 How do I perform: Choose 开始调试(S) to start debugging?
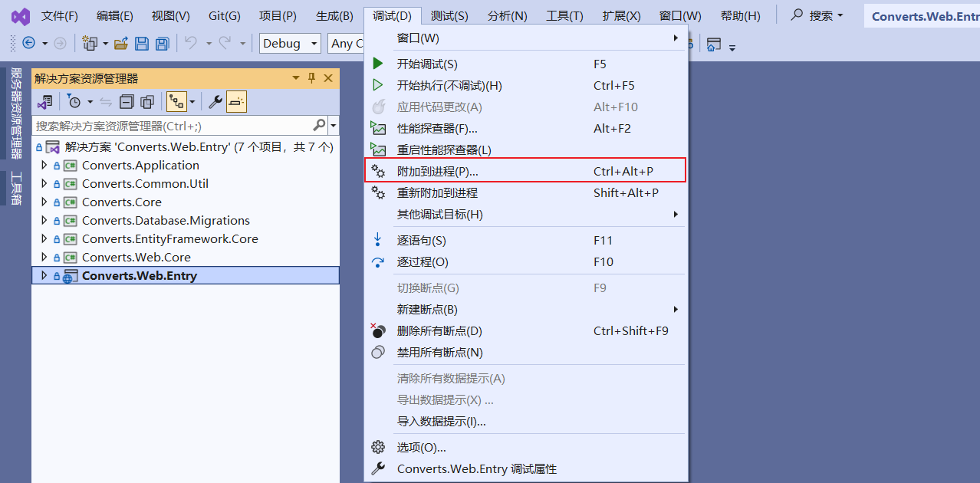point(526,64)
